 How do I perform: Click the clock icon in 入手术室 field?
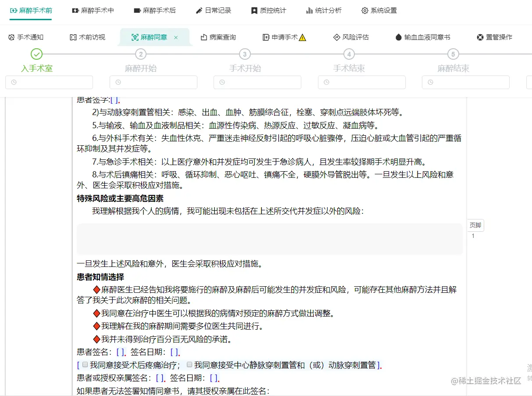[x=13, y=82]
